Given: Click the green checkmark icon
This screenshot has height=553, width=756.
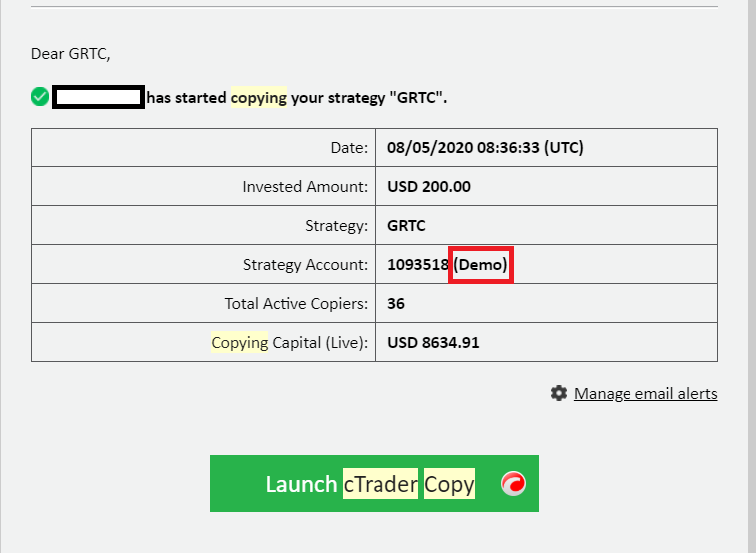Looking at the screenshot, I should pyautogui.click(x=40, y=97).
